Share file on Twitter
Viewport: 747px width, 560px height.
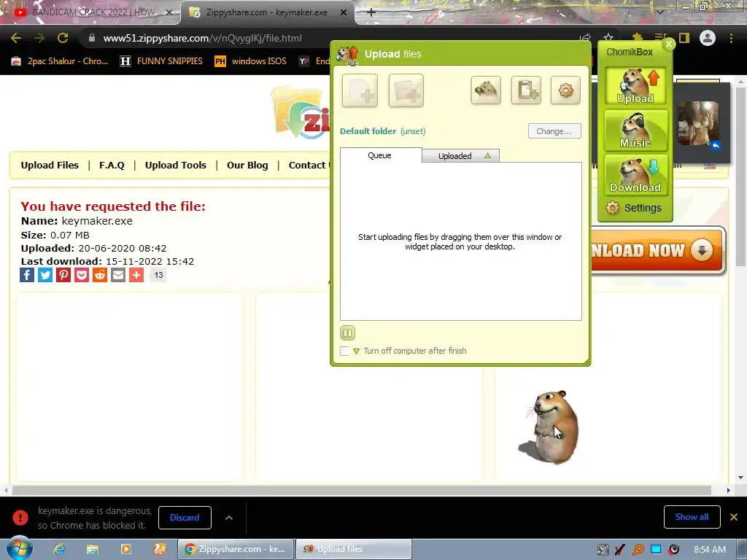tap(45, 275)
